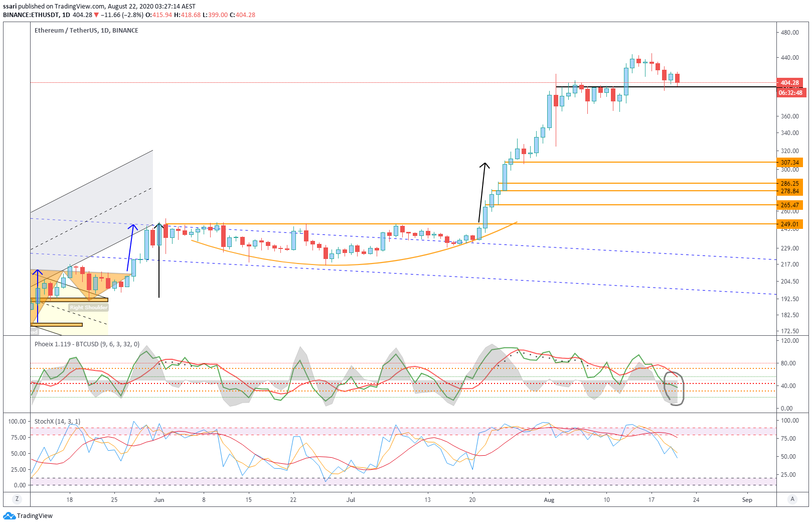Select the Sep label on the date axis
The image size is (812, 525).
[747, 499]
